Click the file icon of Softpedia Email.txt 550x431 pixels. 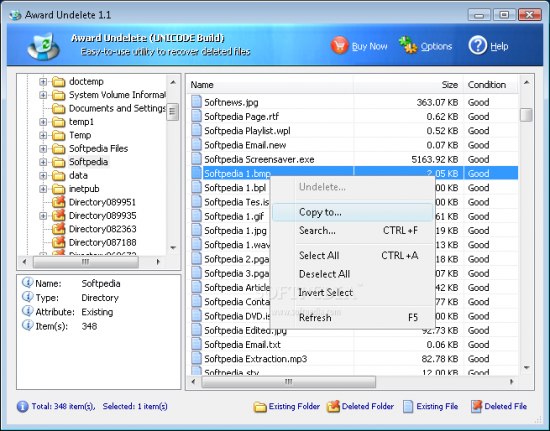(x=197, y=344)
